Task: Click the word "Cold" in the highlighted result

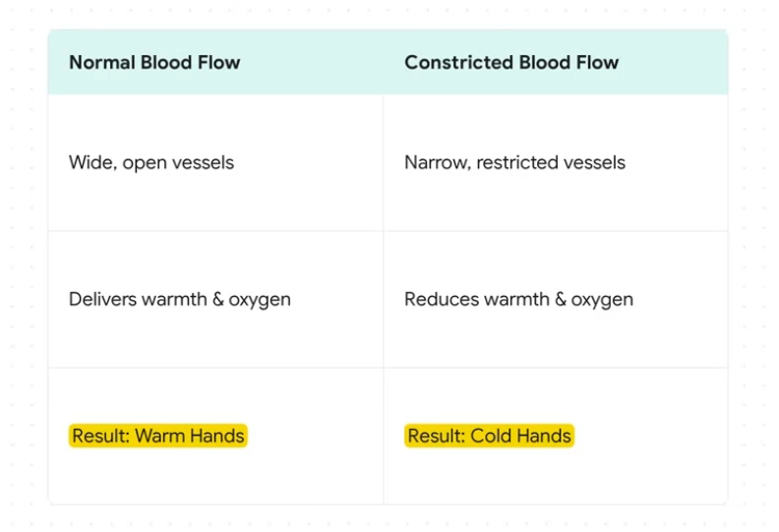Action: coord(492,436)
